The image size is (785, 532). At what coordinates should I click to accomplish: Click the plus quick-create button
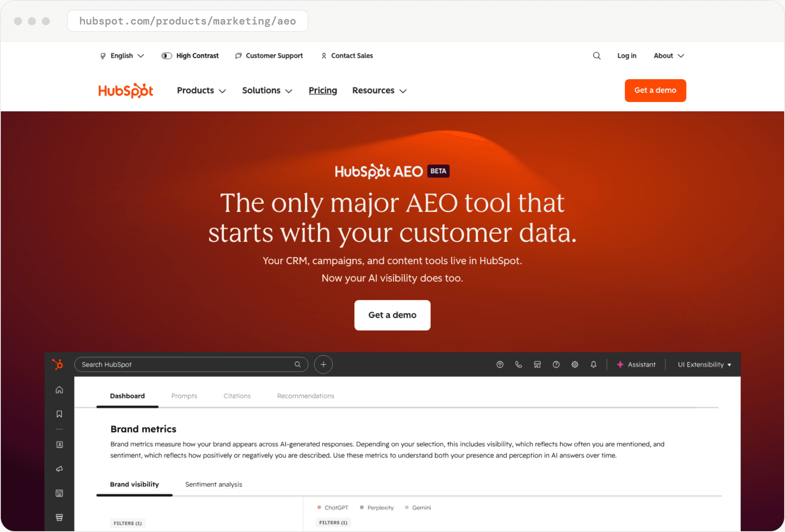click(x=323, y=364)
